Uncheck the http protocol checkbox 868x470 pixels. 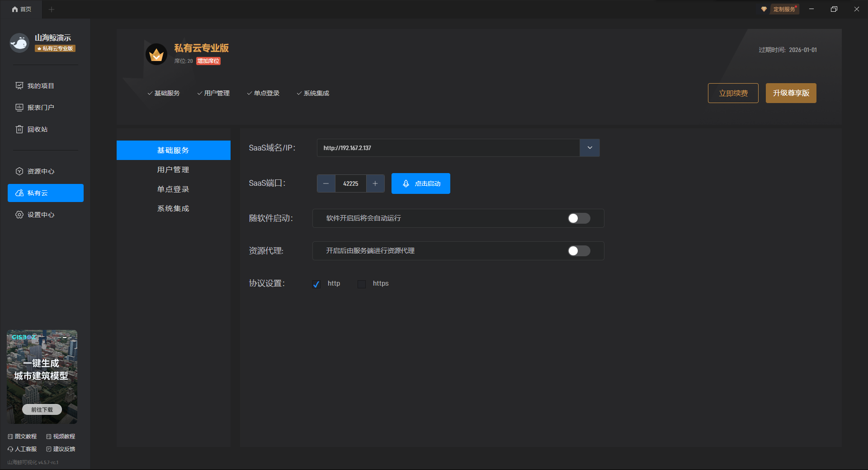316,284
